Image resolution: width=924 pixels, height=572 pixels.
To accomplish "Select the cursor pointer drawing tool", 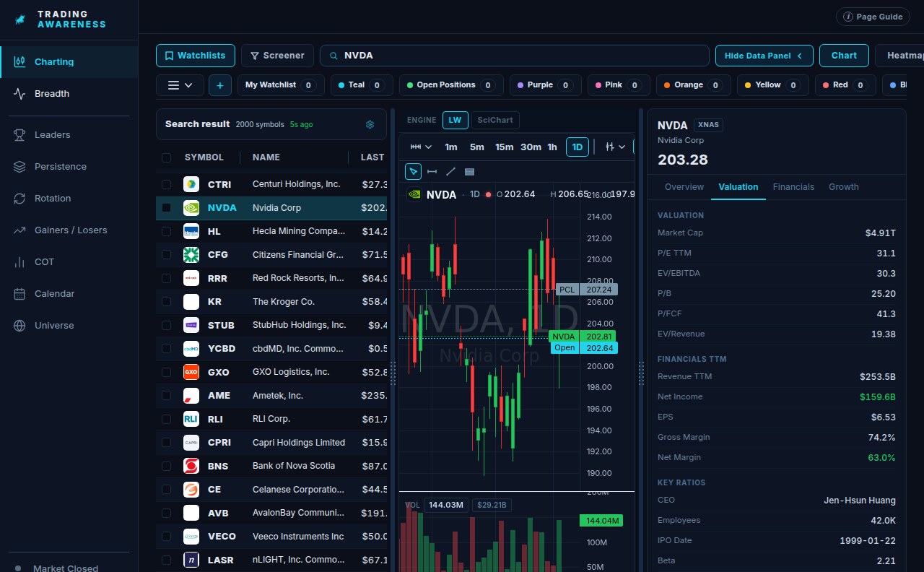I will coord(413,172).
